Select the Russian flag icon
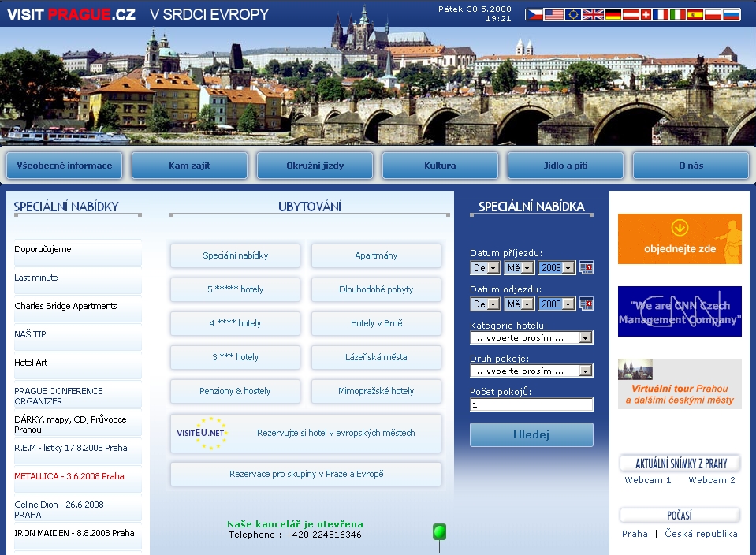The image size is (756, 555). (732, 14)
